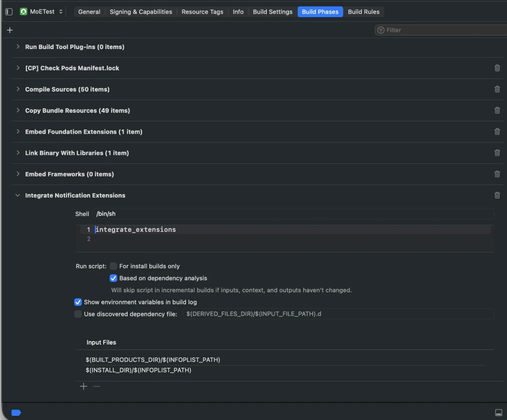The image size is (507, 420).
Task: Click the blue tag icon at bottom
Action: (16, 413)
